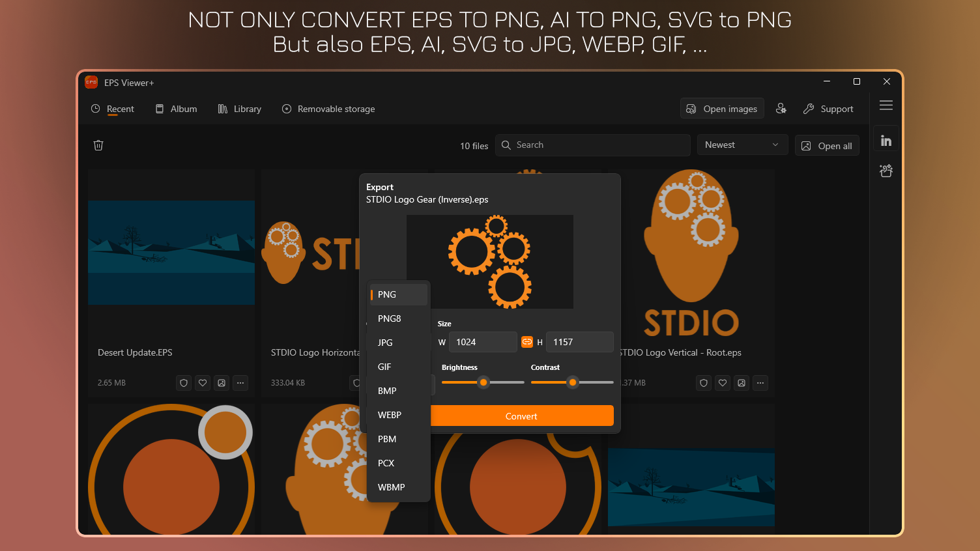Image resolution: width=980 pixels, height=551 pixels.
Task: Open the STDIO Logo Vertical - Root.eps thumbnail
Action: (x=691, y=254)
